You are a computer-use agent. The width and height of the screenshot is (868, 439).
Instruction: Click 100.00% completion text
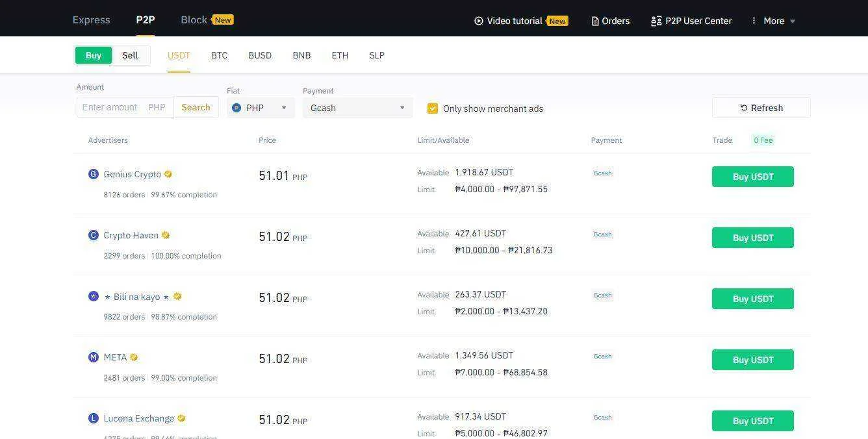[x=186, y=256]
